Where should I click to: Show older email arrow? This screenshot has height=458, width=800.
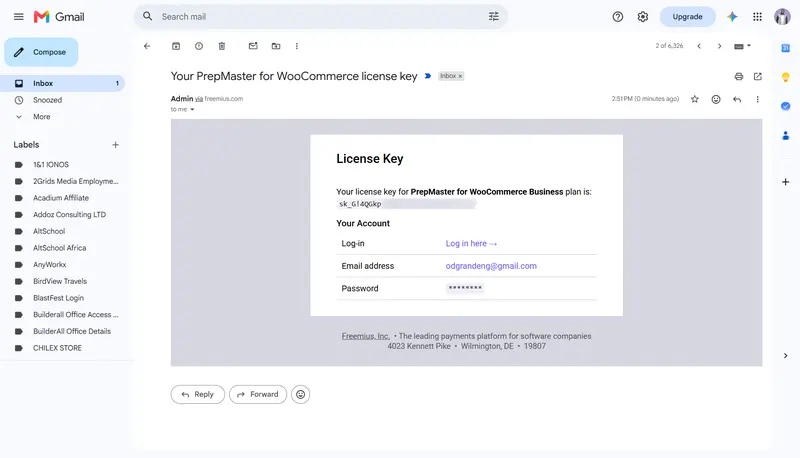coord(719,46)
